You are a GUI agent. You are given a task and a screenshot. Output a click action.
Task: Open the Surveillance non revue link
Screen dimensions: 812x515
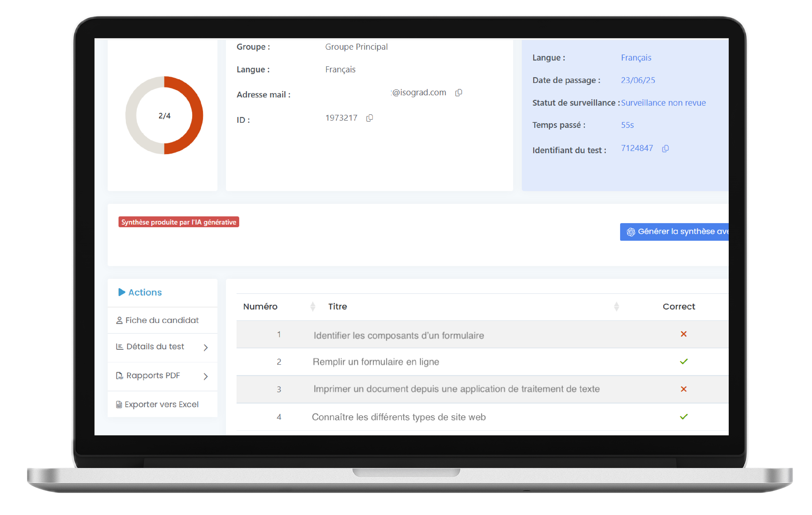663,103
